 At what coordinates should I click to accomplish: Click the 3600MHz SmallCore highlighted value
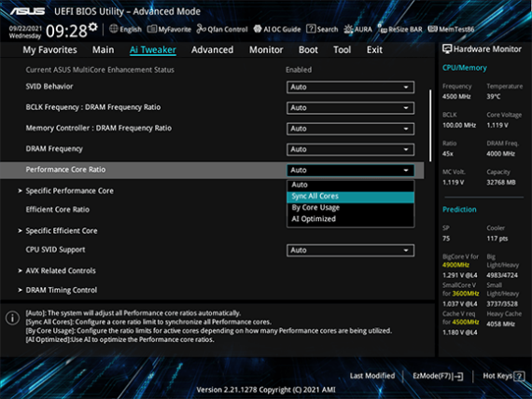click(x=466, y=294)
